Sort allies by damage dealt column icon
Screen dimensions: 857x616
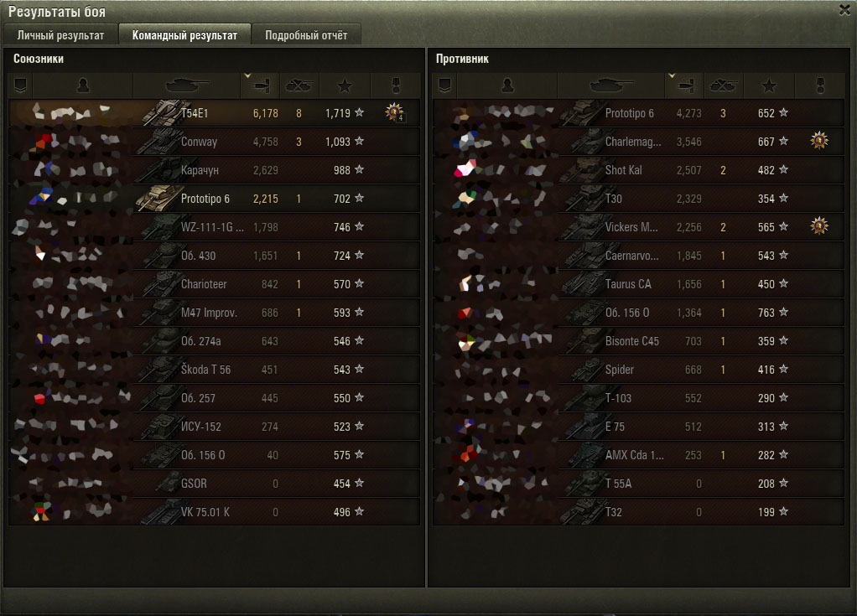(261, 85)
